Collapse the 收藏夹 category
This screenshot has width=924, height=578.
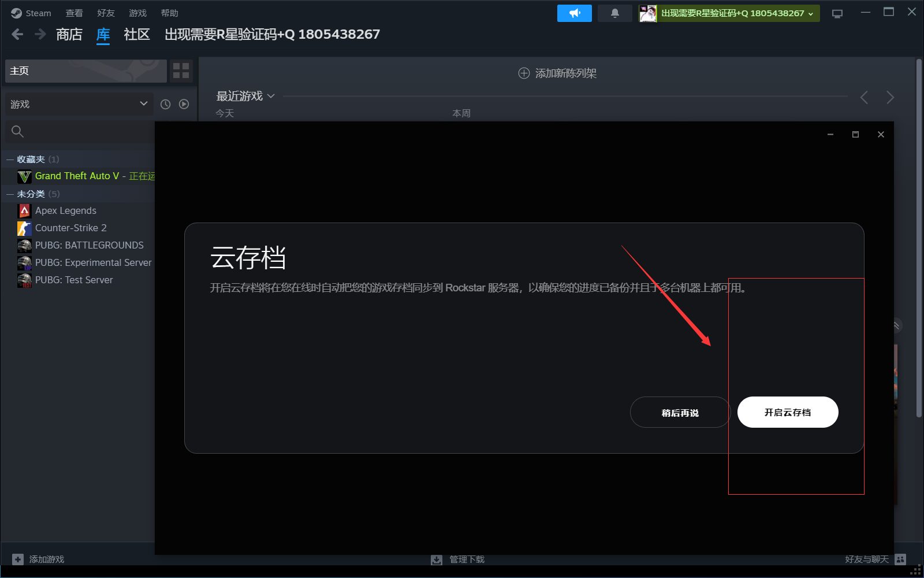tap(10, 160)
